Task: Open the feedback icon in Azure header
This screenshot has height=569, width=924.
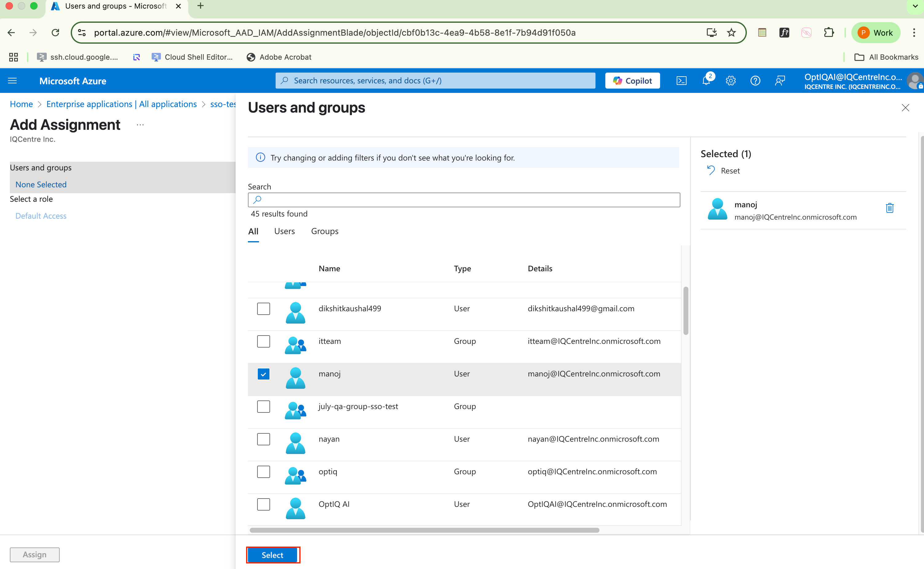Action: pos(780,81)
